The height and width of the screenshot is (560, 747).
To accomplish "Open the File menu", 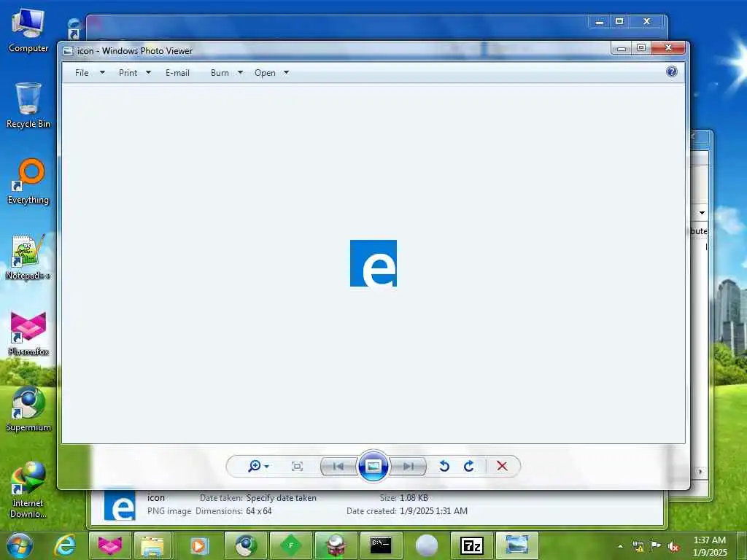I will [82, 73].
